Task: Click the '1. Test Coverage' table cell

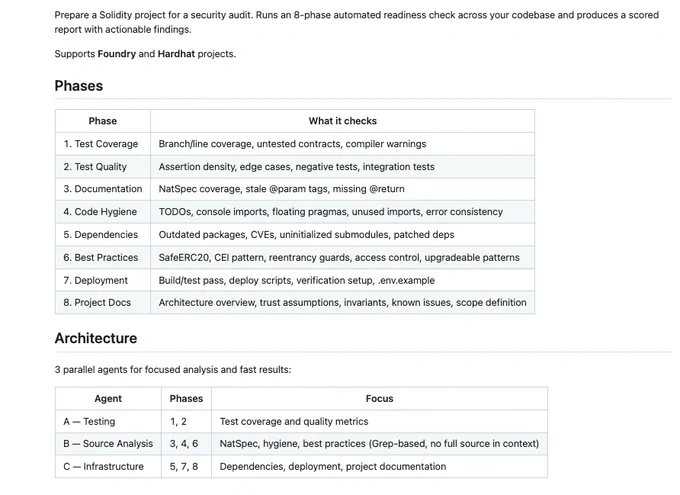Action: pos(103,144)
